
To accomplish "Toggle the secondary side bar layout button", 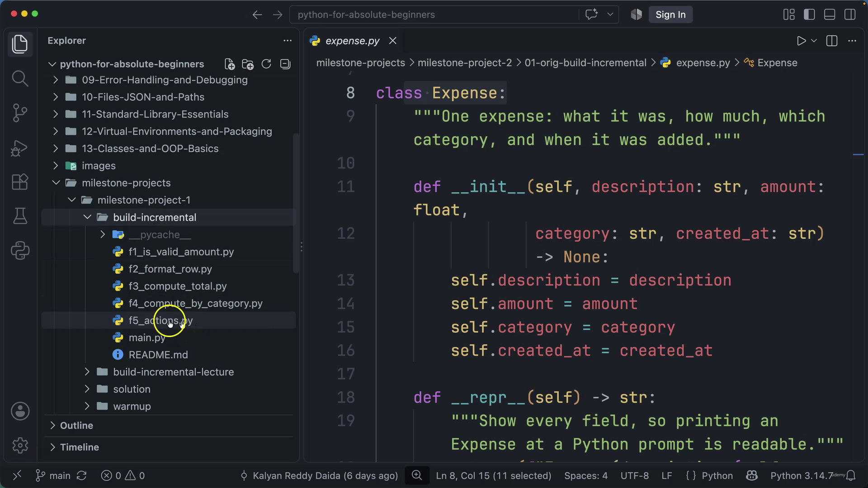I will tap(850, 14).
